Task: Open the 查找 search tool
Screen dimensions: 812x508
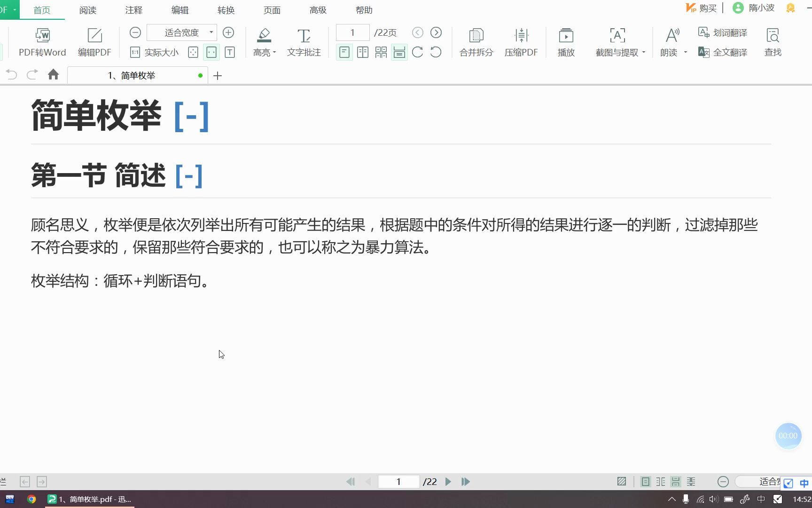Action: click(x=773, y=42)
